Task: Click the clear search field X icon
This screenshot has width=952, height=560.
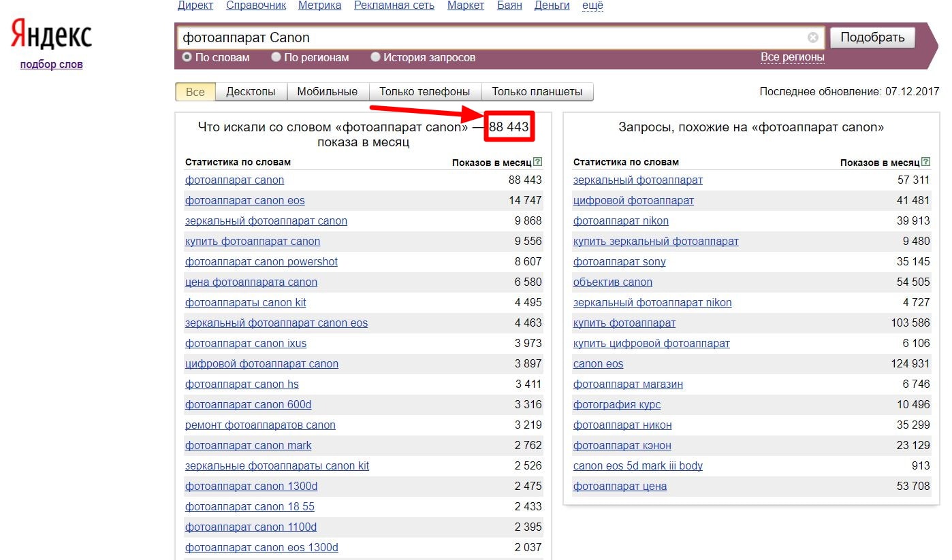Action: (813, 37)
